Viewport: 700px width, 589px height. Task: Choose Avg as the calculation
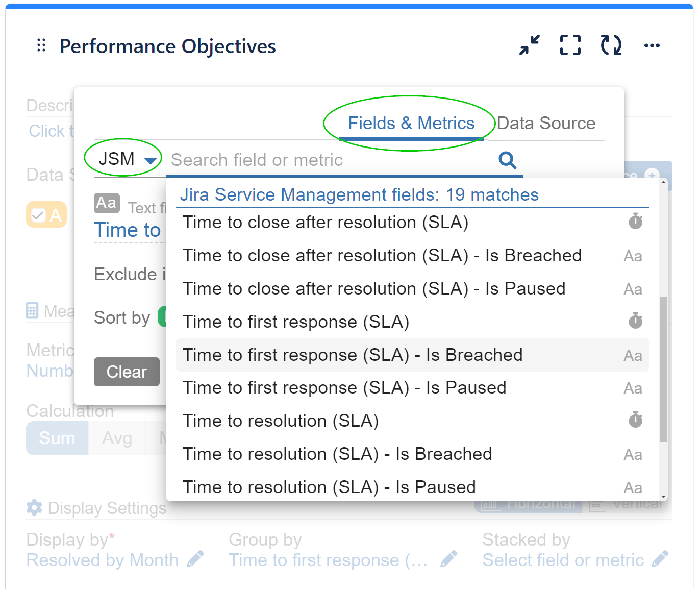click(x=117, y=438)
